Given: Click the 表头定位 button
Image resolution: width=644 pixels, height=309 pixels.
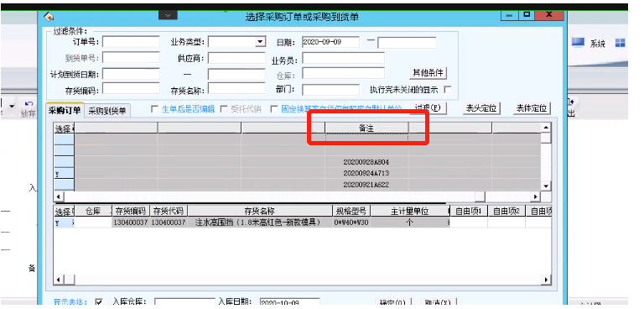Looking at the screenshot, I should pos(481,108).
